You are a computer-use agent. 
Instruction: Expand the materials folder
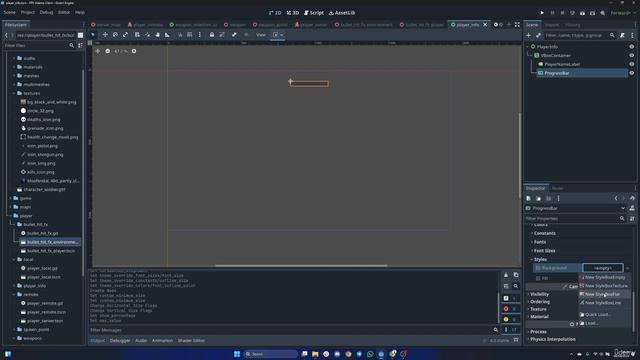(x=14, y=67)
